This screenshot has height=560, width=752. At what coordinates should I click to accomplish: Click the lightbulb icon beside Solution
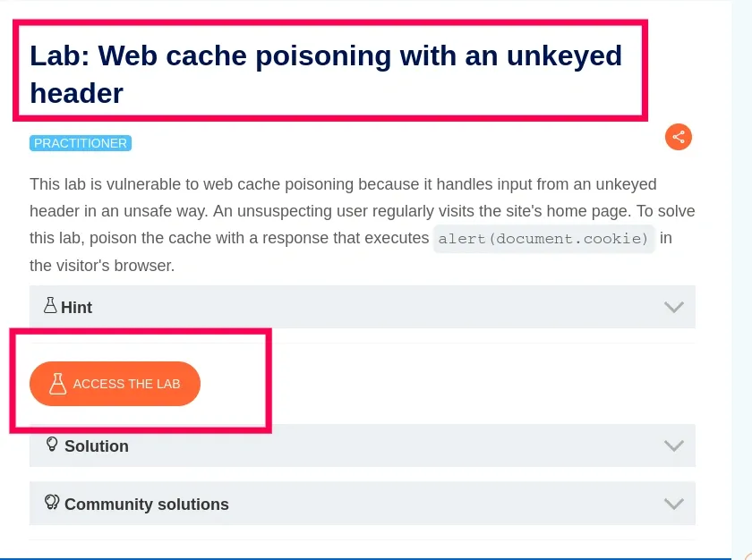point(51,445)
